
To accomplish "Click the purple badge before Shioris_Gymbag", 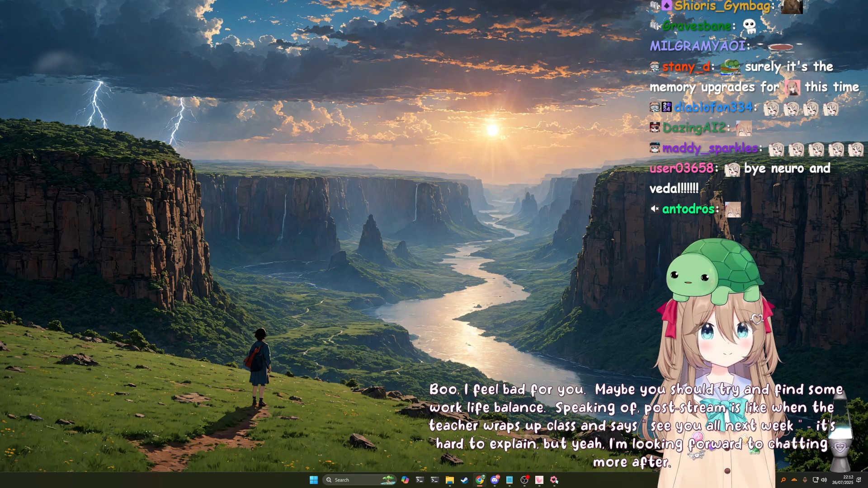I will pyautogui.click(x=667, y=5).
